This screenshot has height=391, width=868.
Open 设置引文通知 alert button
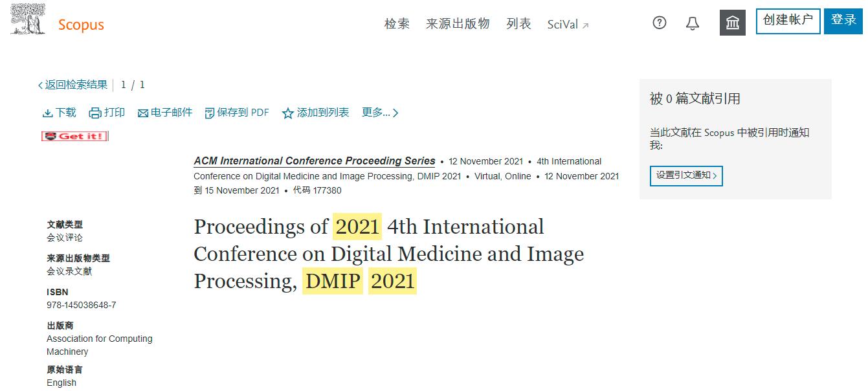686,175
